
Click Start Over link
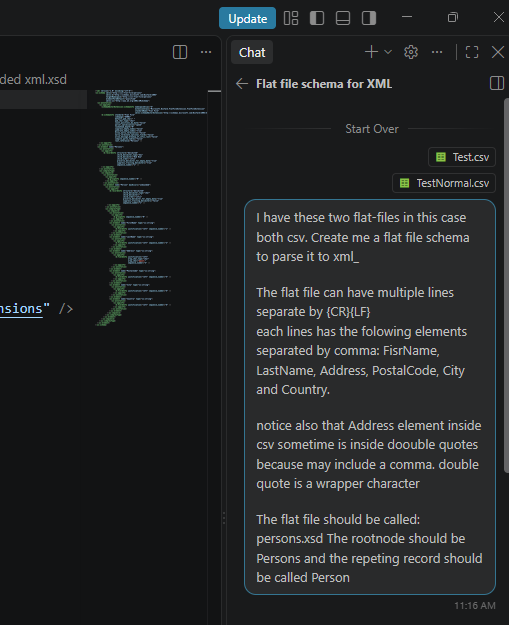pos(372,129)
